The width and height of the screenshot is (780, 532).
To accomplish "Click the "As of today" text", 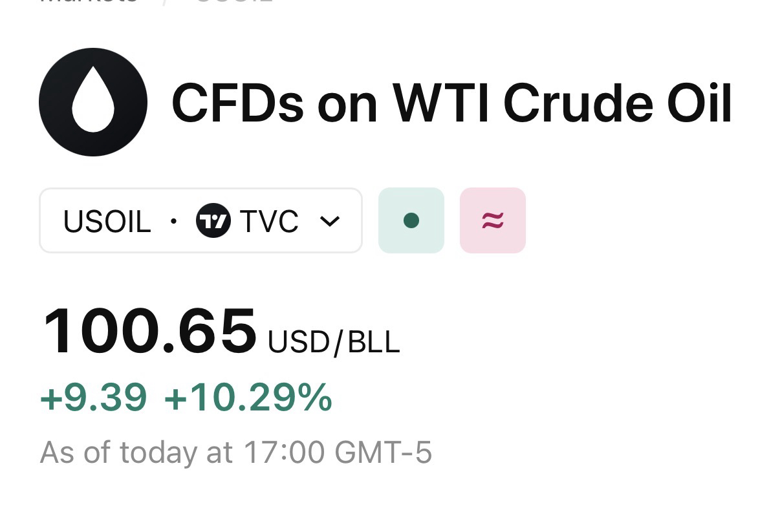I will point(119,452).
